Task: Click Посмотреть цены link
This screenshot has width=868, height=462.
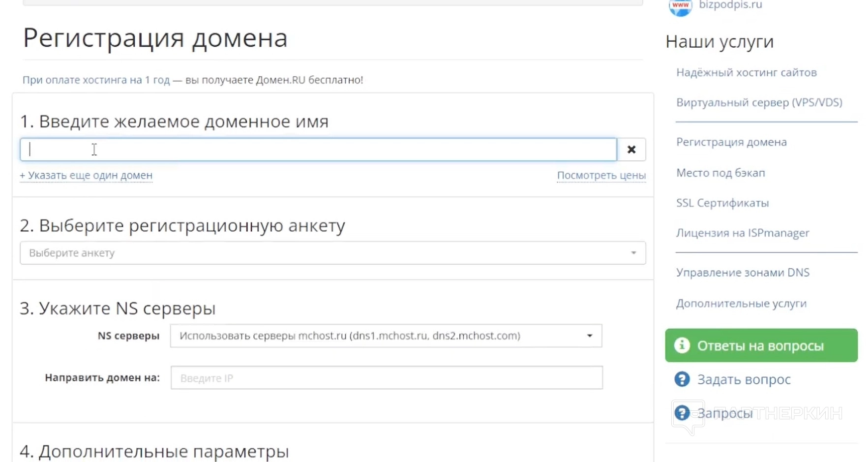Action: pos(601,175)
